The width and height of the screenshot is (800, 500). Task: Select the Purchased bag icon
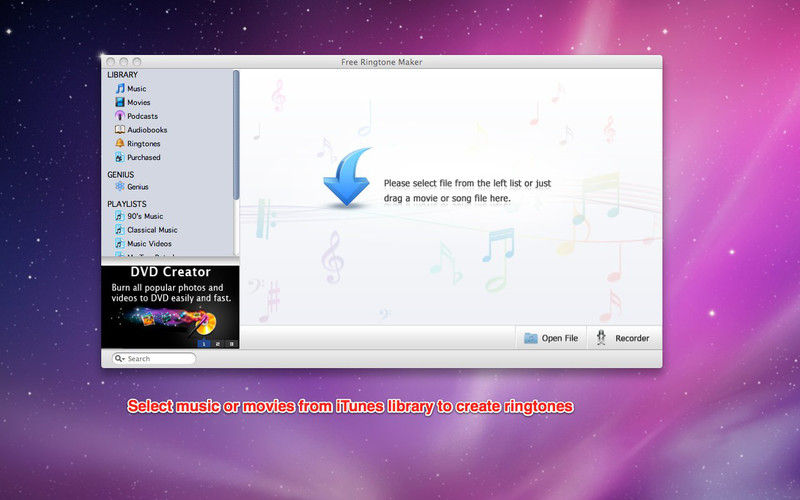(120, 158)
